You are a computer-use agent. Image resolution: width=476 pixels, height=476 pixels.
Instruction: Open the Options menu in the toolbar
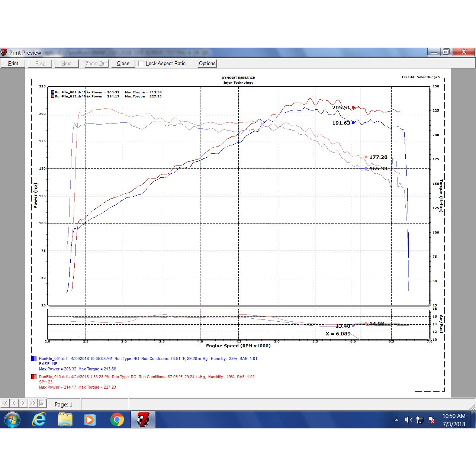pyautogui.click(x=207, y=64)
